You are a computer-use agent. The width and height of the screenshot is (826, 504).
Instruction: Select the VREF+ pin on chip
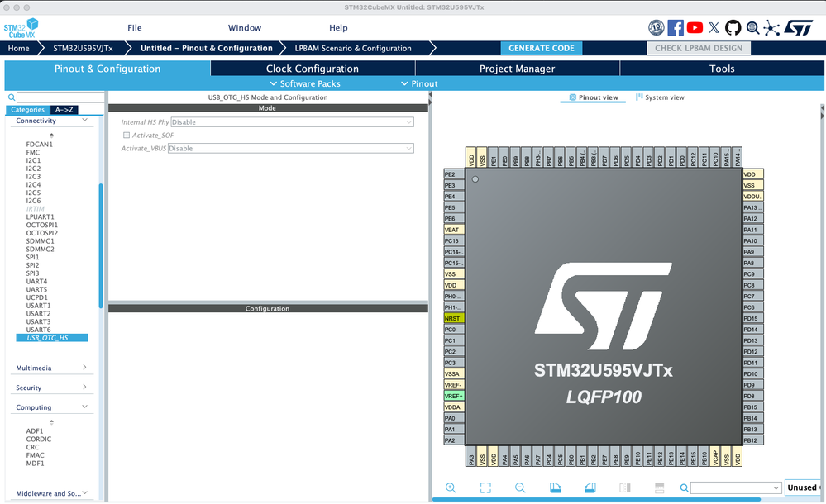point(454,396)
